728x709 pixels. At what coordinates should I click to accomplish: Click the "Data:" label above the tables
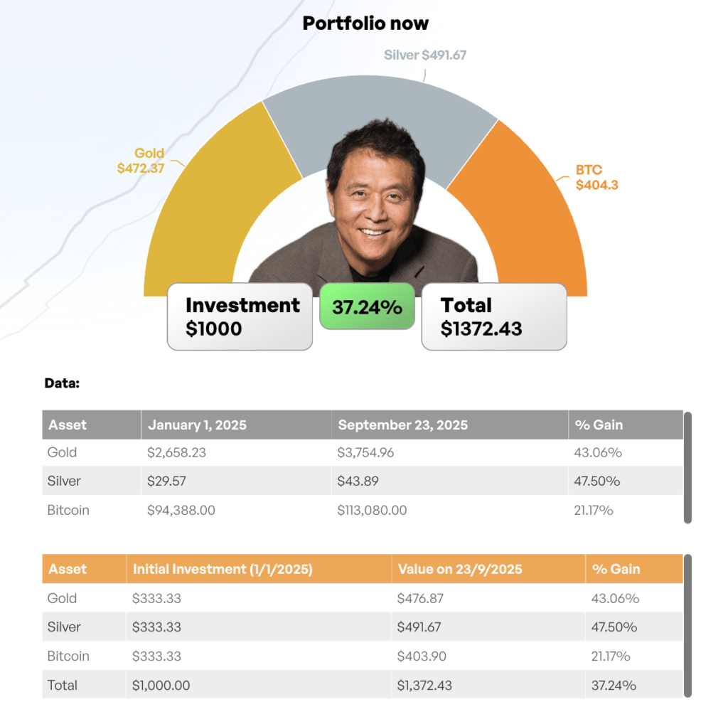(x=62, y=383)
